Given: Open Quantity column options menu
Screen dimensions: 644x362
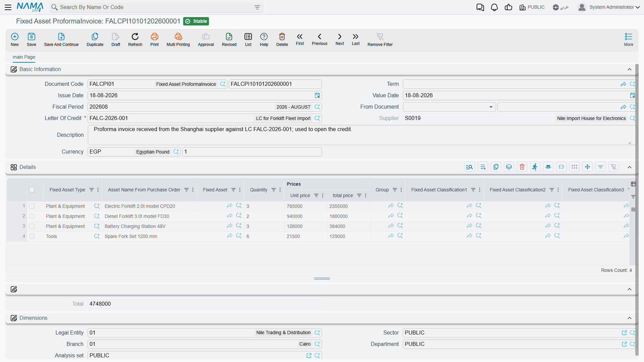Looking at the screenshot, I should pyautogui.click(x=280, y=190).
